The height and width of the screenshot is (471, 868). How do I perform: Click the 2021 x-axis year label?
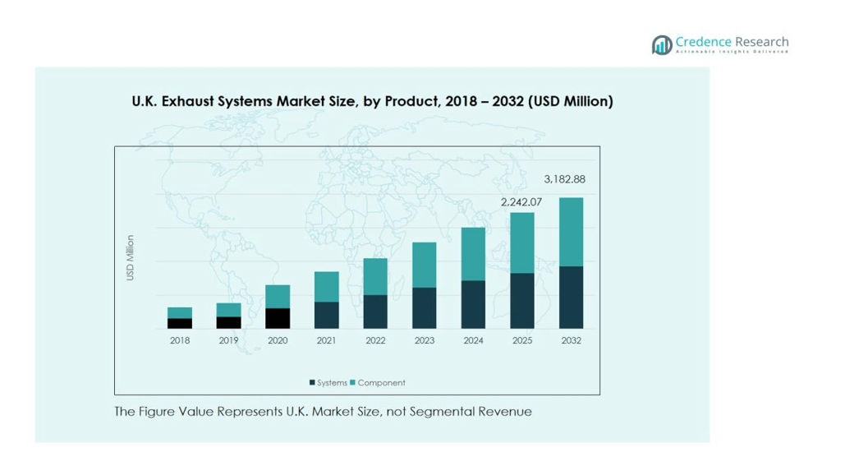(326, 340)
